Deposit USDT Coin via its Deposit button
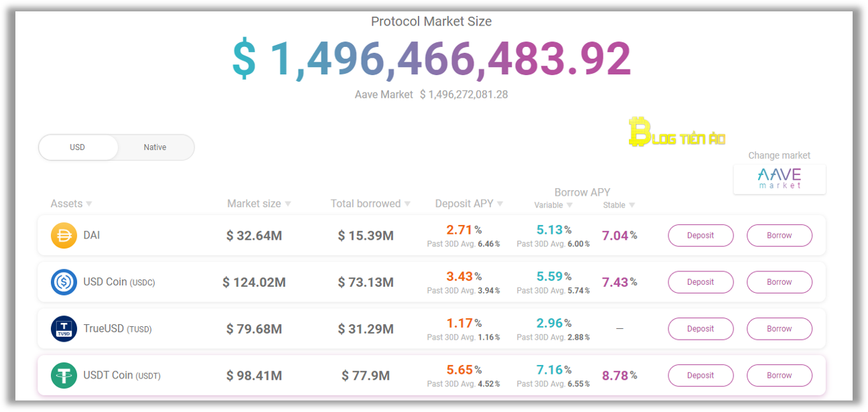Image resolution: width=868 pixels, height=412 pixels. tap(701, 376)
